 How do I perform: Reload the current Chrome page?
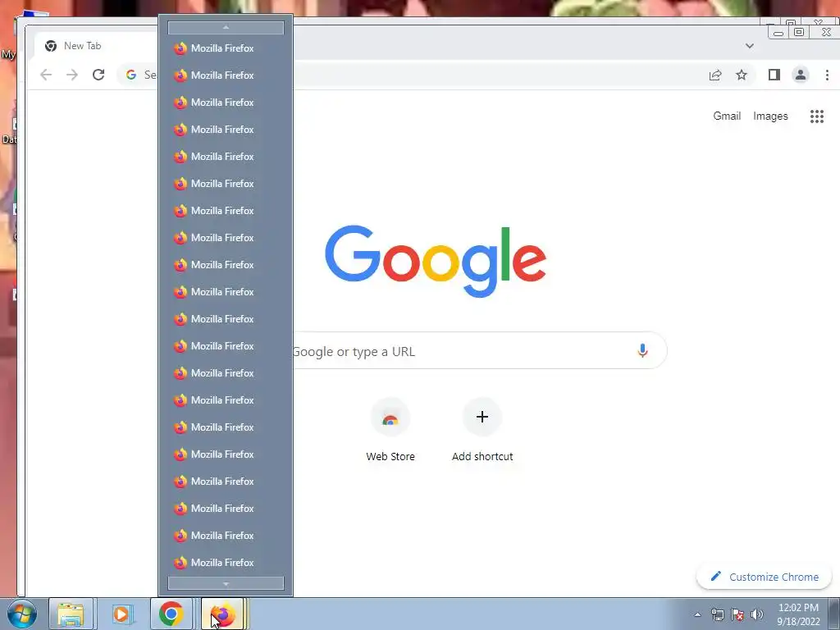coord(98,75)
